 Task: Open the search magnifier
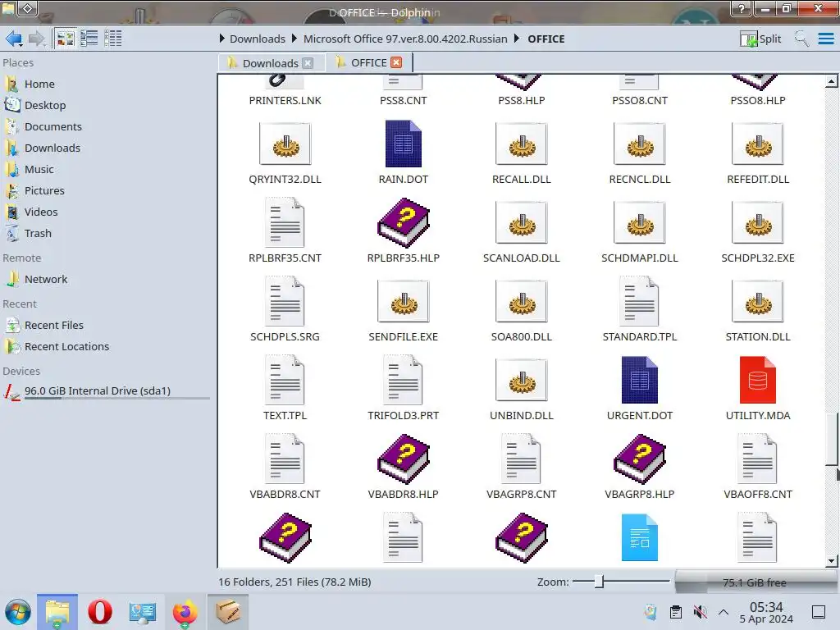(801, 39)
